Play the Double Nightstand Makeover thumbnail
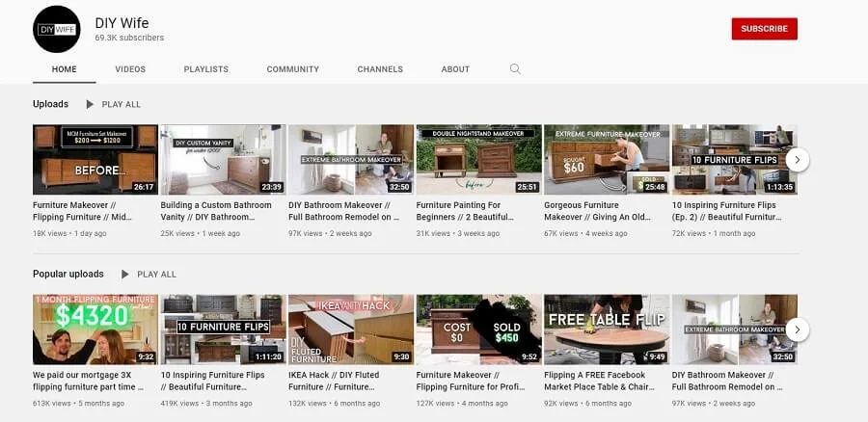 click(478, 159)
